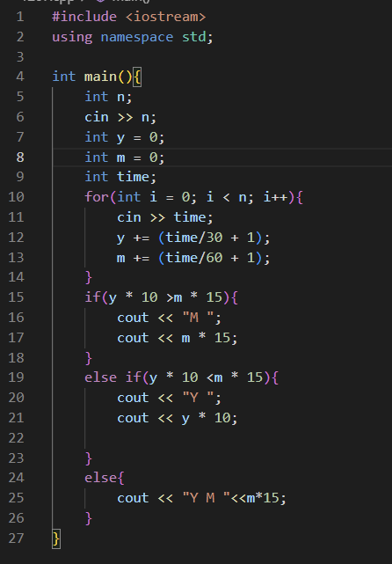Click the 'int y = 0;' line
The height and width of the screenshot is (564, 392).
(x=125, y=137)
